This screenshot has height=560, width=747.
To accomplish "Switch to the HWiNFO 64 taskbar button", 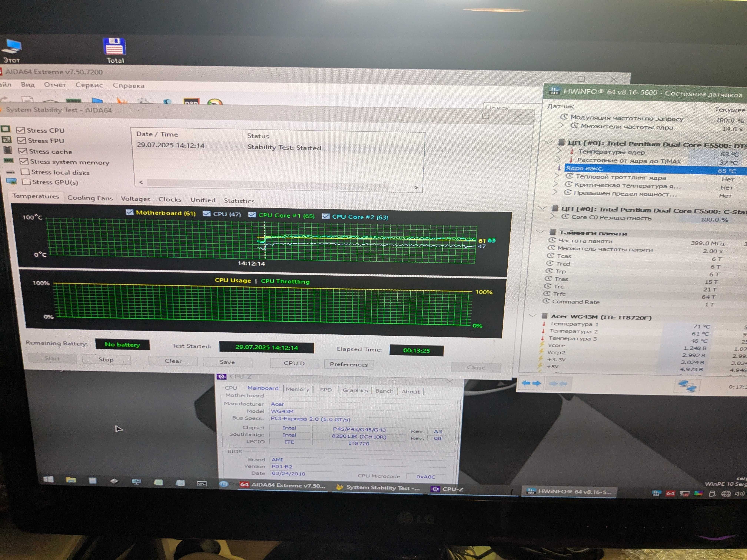I will coord(569,491).
